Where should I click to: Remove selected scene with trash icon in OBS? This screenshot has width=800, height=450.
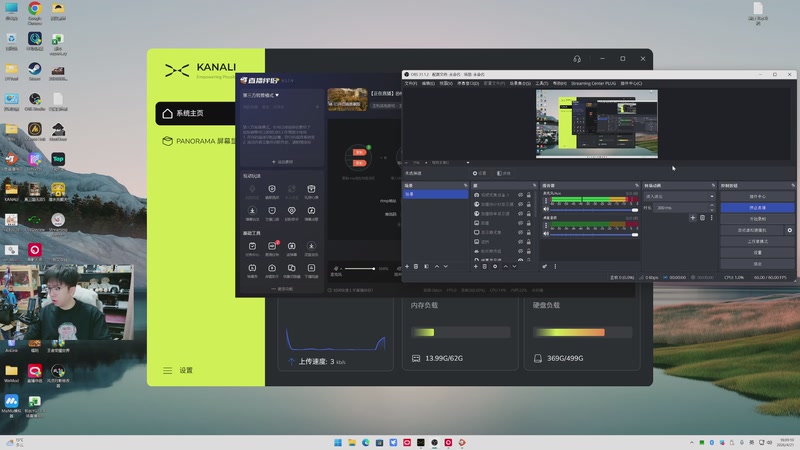pyautogui.click(x=416, y=266)
